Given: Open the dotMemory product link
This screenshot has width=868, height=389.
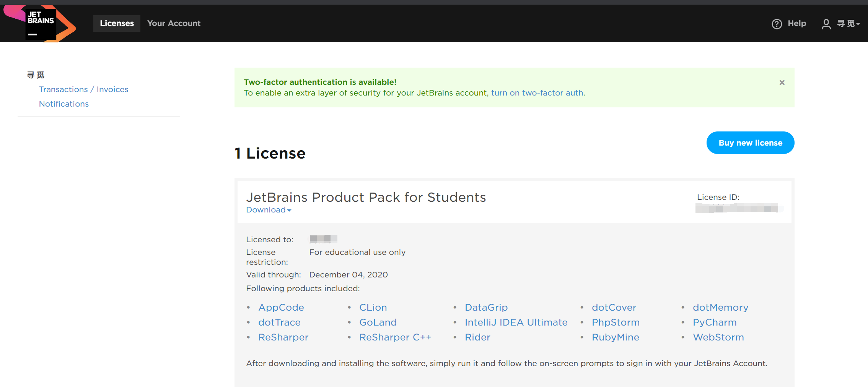Looking at the screenshot, I should (720, 308).
